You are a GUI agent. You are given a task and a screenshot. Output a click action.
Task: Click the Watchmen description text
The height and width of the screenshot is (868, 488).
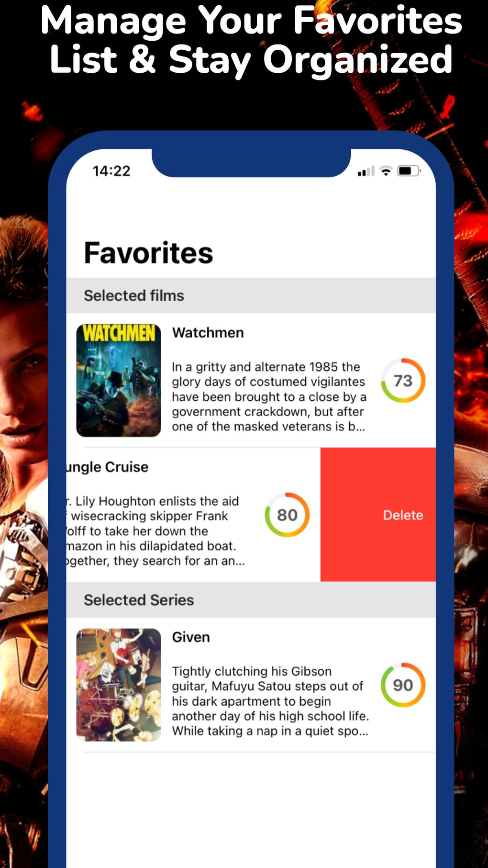(x=269, y=396)
